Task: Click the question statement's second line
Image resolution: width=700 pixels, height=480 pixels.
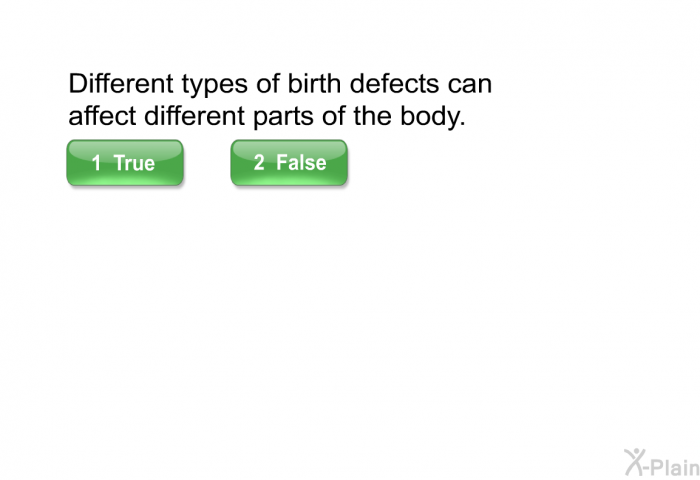Action: [x=267, y=116]
